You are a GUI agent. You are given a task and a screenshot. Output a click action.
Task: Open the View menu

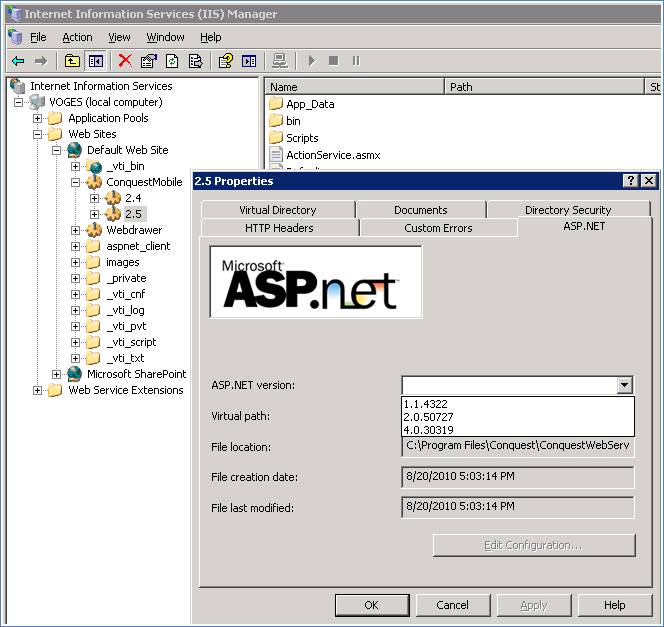click(x=119, y=37)
